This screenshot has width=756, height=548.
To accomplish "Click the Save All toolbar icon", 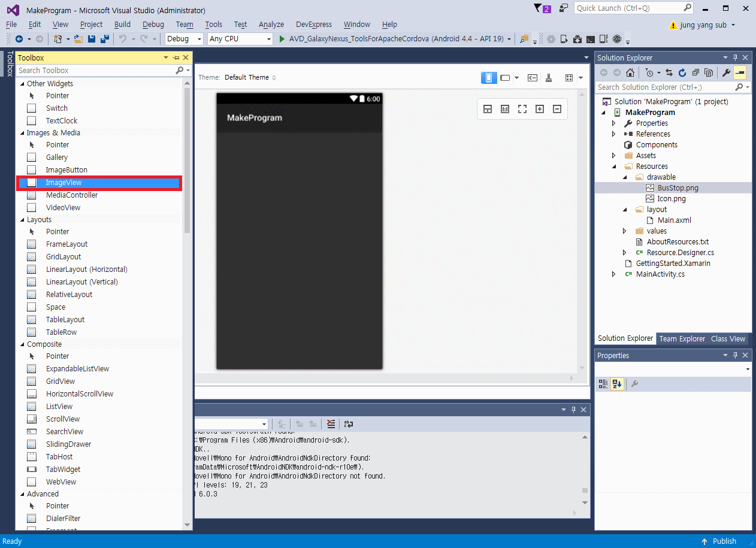I will pos(104,39).
